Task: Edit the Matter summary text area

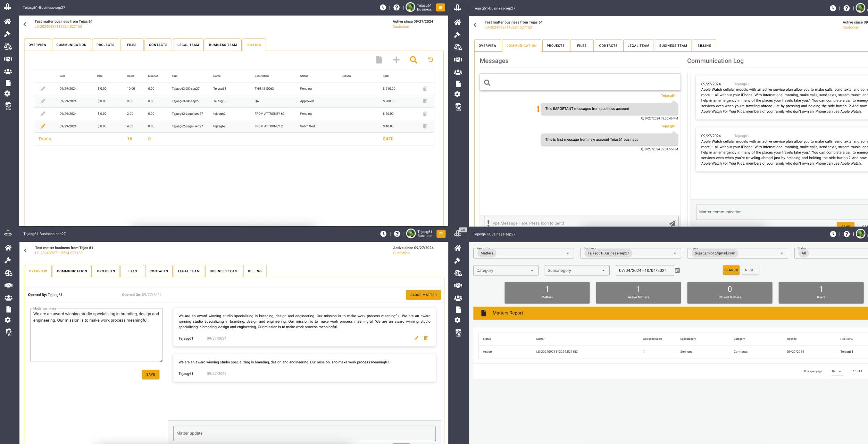Action: click(96, 335)
